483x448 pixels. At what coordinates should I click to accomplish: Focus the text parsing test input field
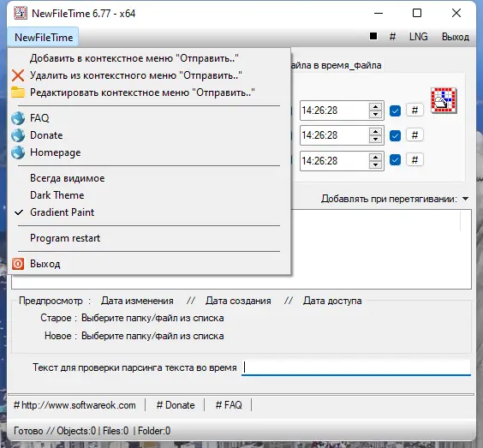tap(356, 367)
